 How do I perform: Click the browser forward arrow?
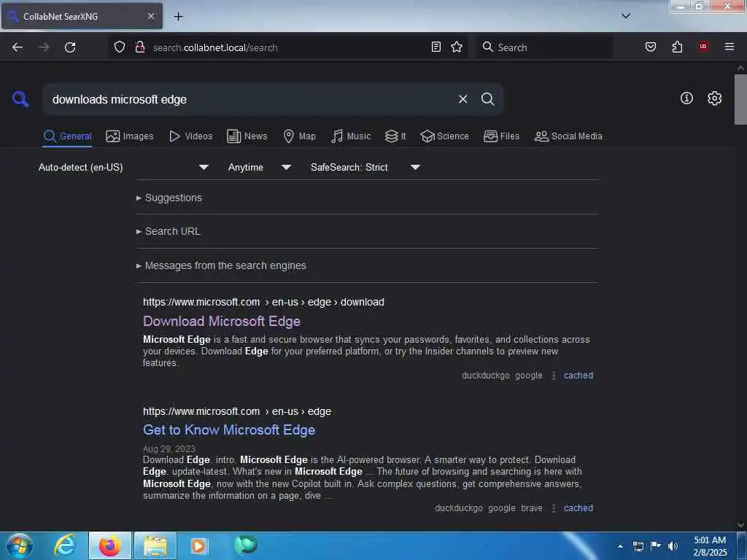click(43, 47)
